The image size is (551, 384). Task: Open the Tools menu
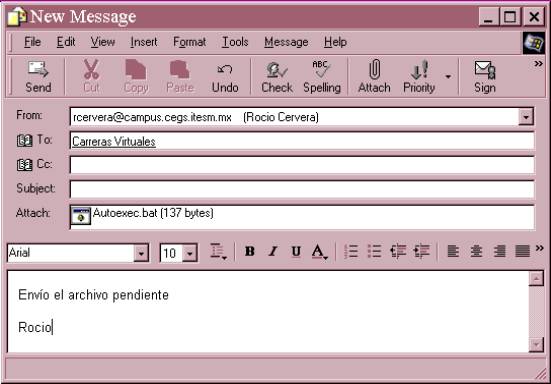pos(235,42)
